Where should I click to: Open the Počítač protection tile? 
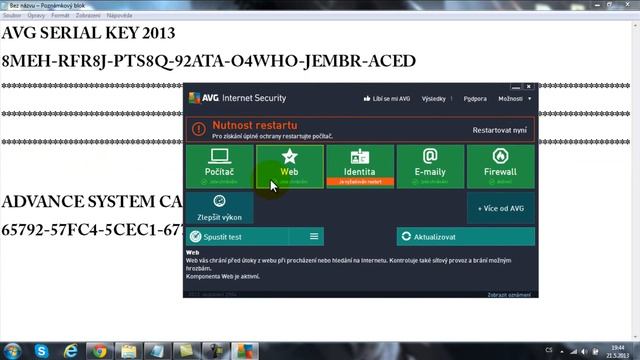220,167
